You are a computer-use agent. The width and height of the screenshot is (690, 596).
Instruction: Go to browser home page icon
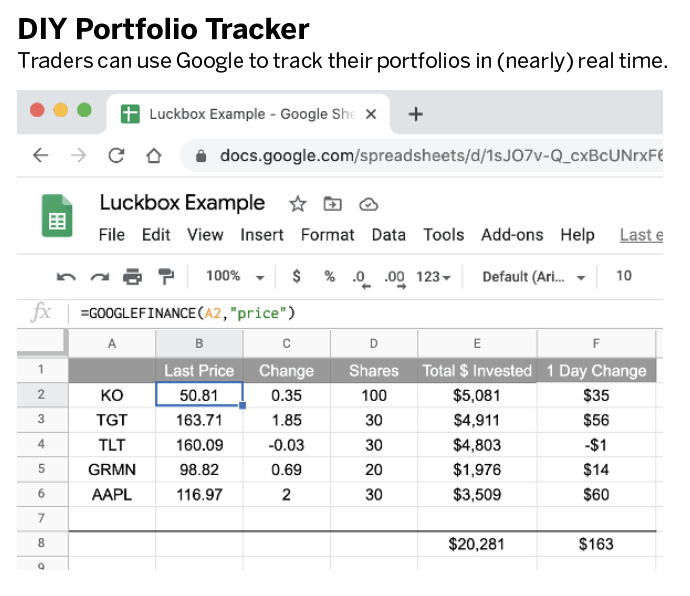coord(154,155)
